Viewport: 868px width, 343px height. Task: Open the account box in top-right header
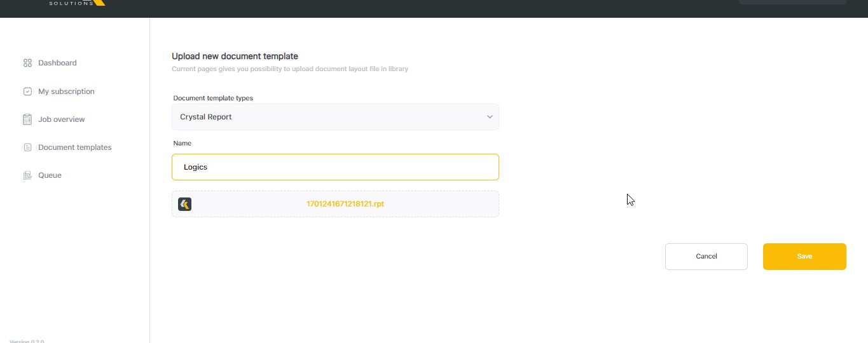coord(792,2)
